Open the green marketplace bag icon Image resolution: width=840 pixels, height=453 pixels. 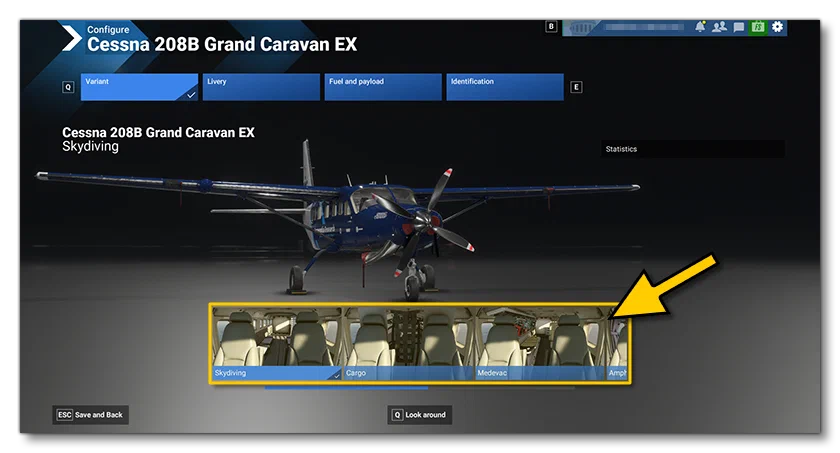coord(758,27)
